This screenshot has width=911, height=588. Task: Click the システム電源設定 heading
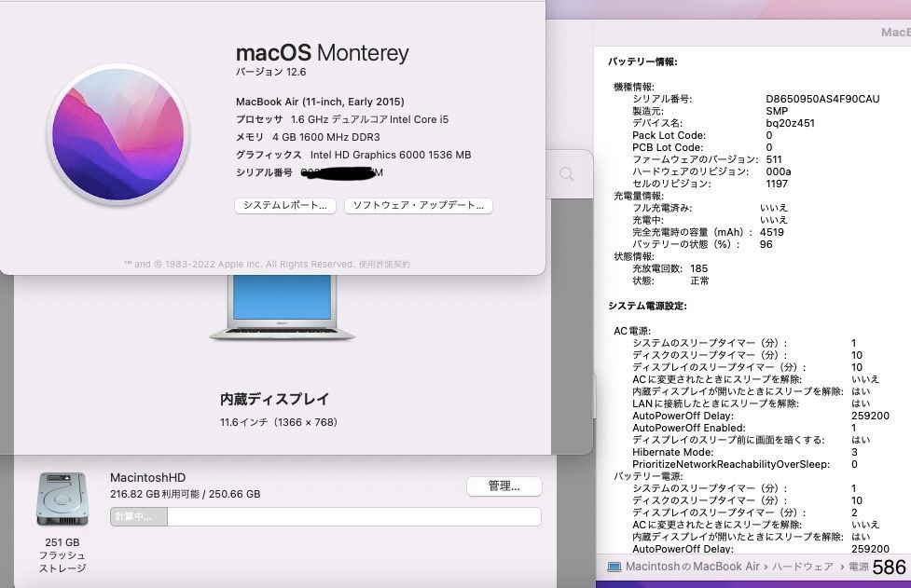[647, 306]
